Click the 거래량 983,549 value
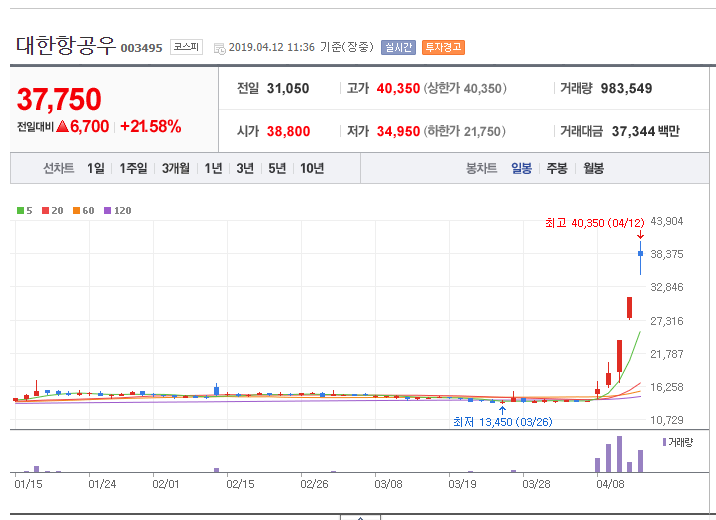The height and width of the screenshot is (520, 716). tap(626, 88)
